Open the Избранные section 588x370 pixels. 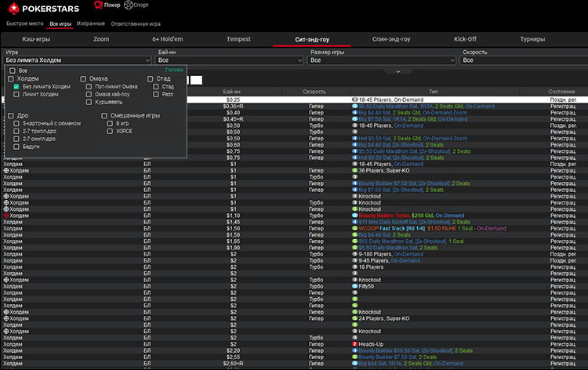tap(91, 24)
